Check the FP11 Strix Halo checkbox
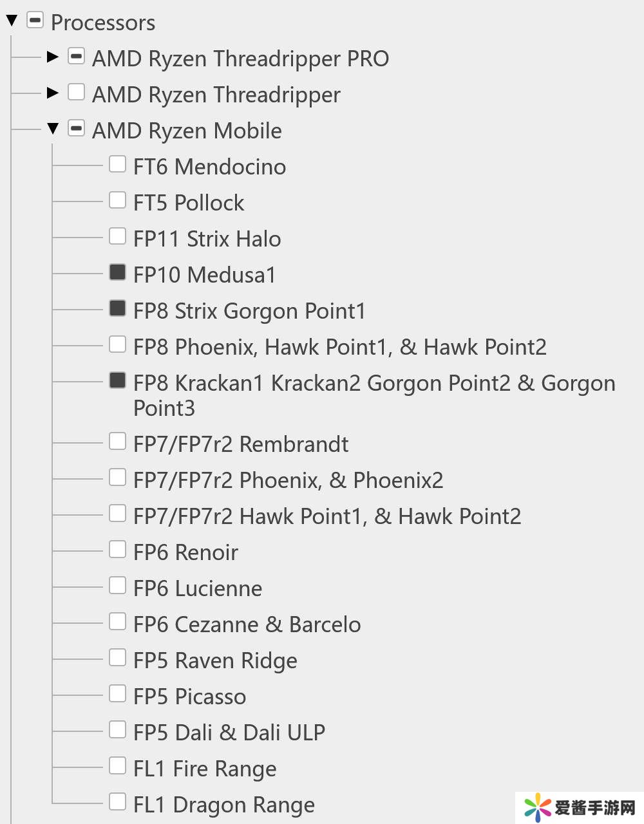Viewport: 644px width, 824px height. click(117, 237)
